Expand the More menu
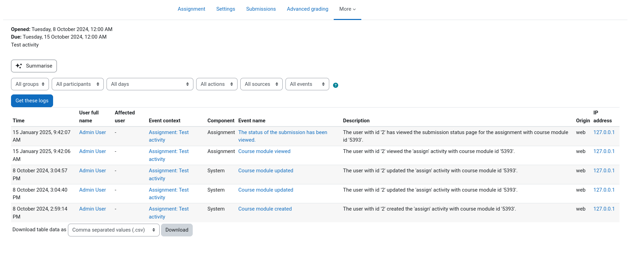Viewport: 644px width, 254px height. click(348, 9)
